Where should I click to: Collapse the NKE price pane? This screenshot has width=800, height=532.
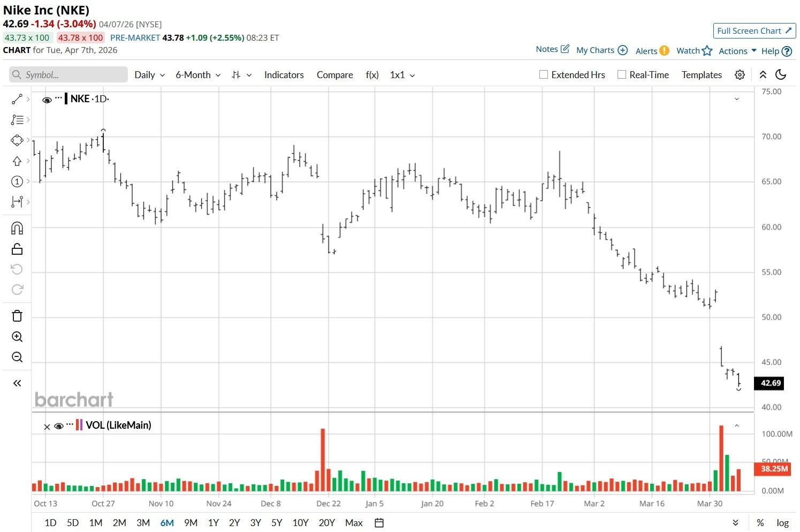click(x=737, y=99)
